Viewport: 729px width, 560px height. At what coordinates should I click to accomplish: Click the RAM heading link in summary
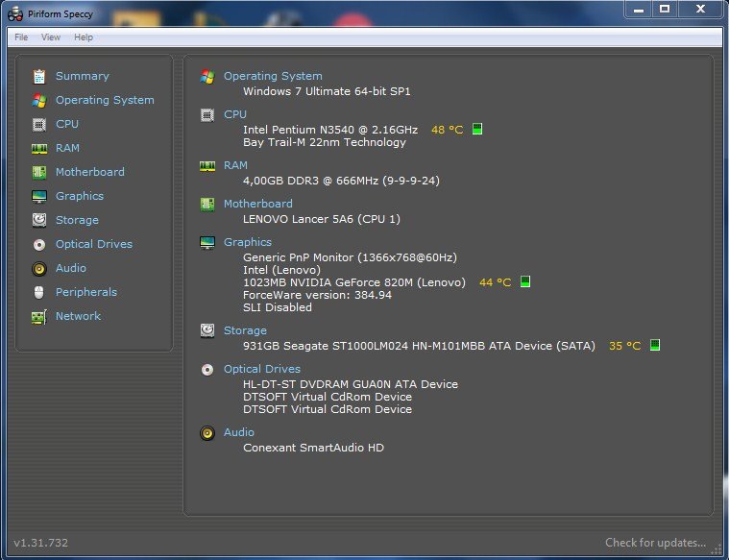click(x=235, y=165)
